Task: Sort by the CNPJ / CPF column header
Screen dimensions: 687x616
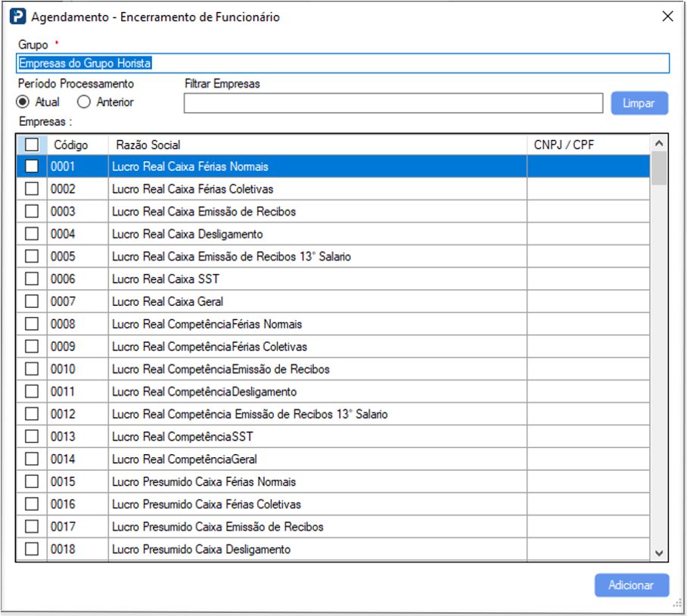Action: point(589,145)
